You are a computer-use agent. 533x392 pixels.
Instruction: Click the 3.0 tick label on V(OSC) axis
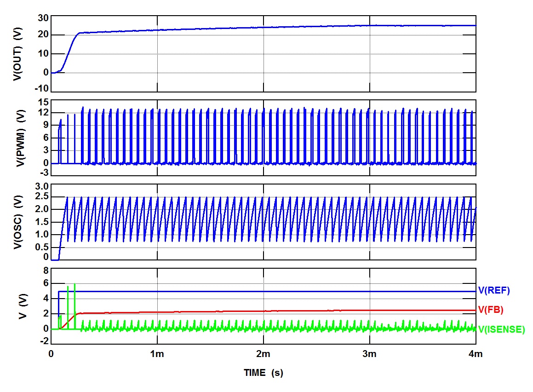click(x=42, y=186)
